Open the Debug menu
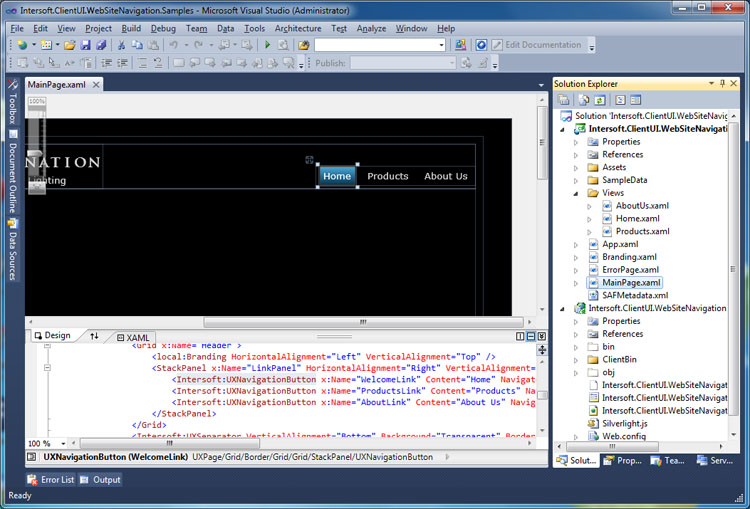The width and height of the screenshot is (750, 509). click(163, 29)
